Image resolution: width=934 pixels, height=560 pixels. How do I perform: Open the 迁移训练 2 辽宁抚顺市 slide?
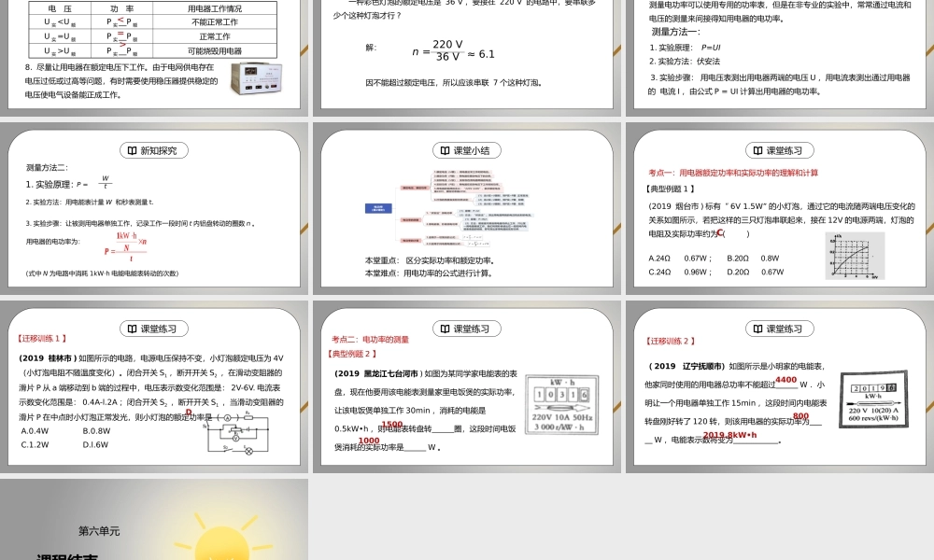point(780,386)
